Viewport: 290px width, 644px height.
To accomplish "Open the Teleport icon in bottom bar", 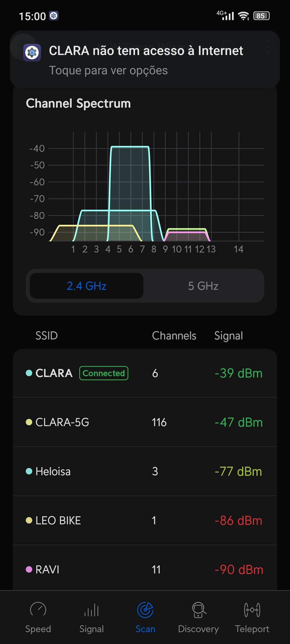I will coord(252,610).
